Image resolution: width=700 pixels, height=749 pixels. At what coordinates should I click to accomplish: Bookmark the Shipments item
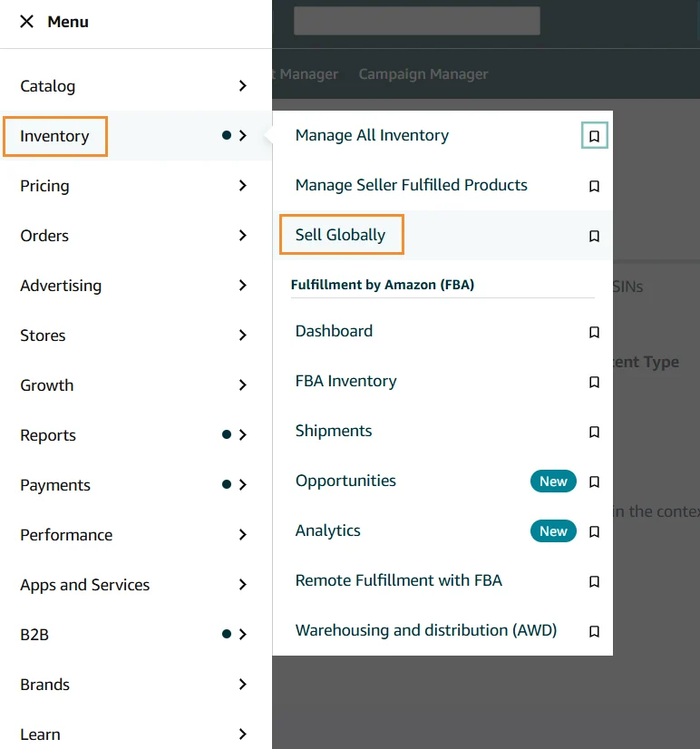click(595, 432)
